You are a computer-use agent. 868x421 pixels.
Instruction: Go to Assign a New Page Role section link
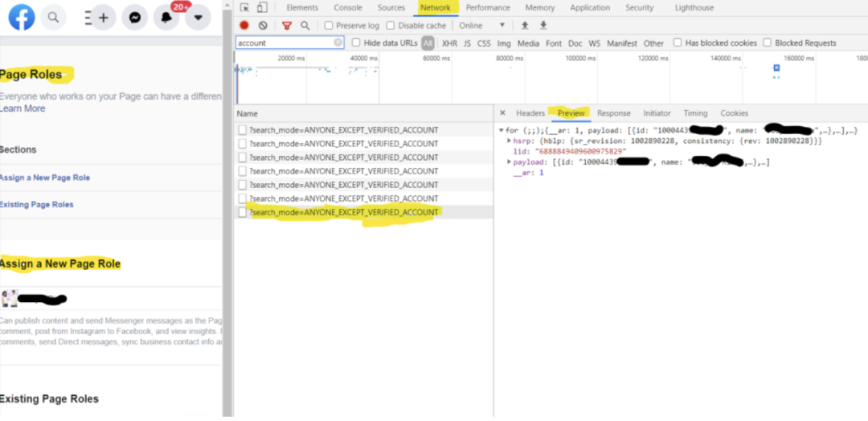click(x=45, y=178)
